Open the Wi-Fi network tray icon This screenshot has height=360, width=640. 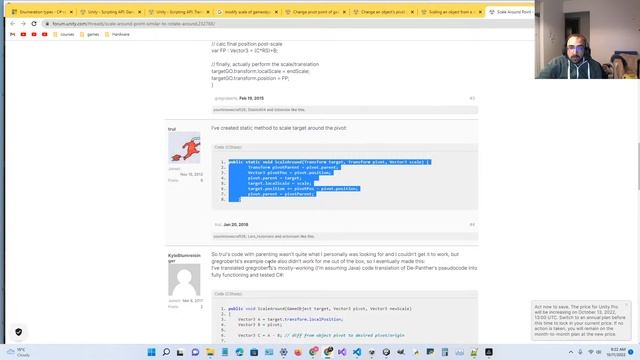coord(591,352)
